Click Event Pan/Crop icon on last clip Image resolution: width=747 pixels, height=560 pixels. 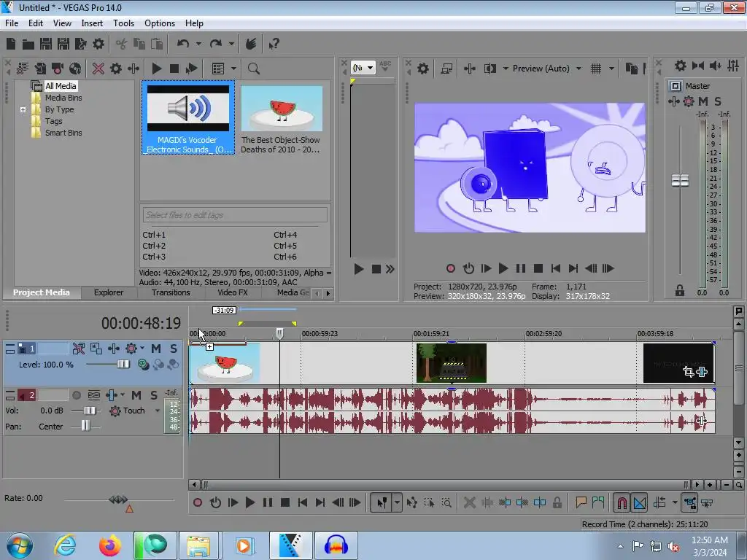click(x=689, y=372)
